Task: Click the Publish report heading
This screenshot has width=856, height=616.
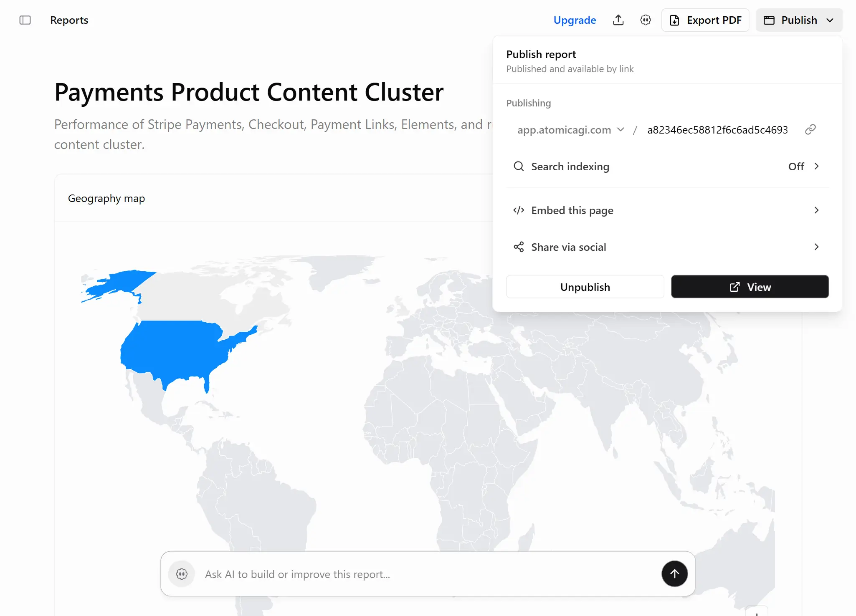Action: tap(541, 55)
